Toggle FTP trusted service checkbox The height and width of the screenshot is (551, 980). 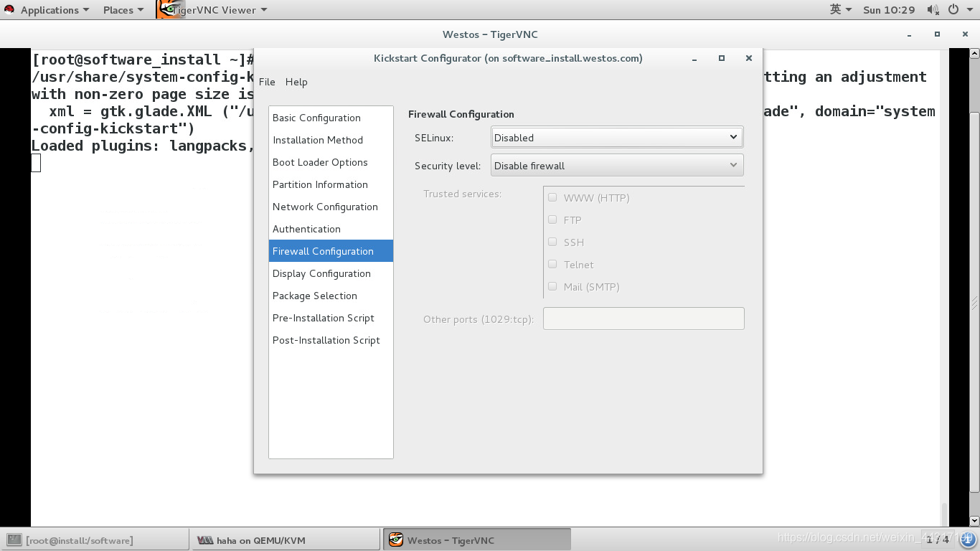click(552, 220)
